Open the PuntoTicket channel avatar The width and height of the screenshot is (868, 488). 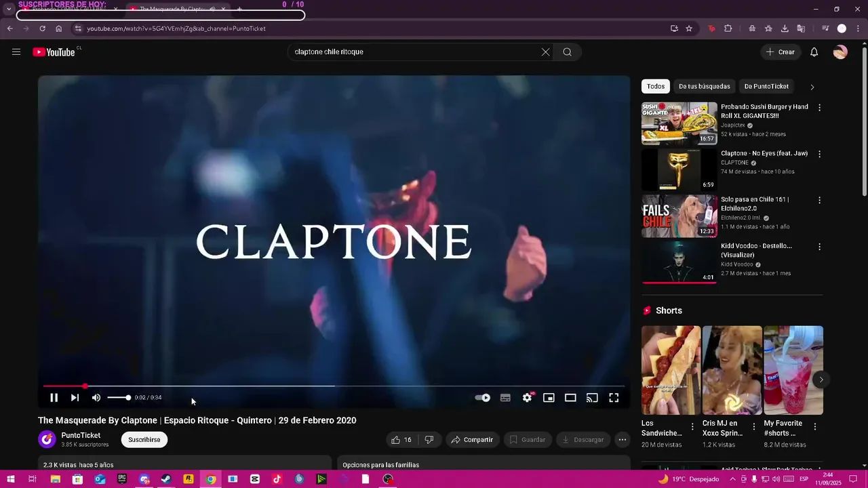click(47, 440)
